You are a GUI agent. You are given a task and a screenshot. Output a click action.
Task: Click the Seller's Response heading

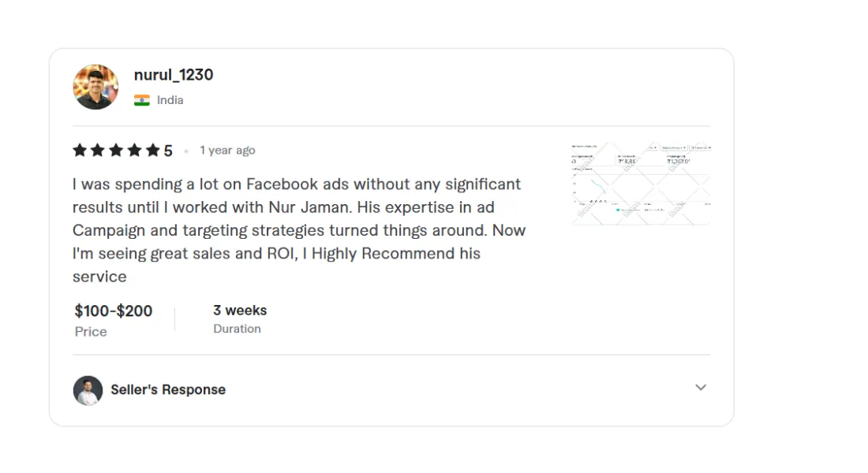pos(168,389)
